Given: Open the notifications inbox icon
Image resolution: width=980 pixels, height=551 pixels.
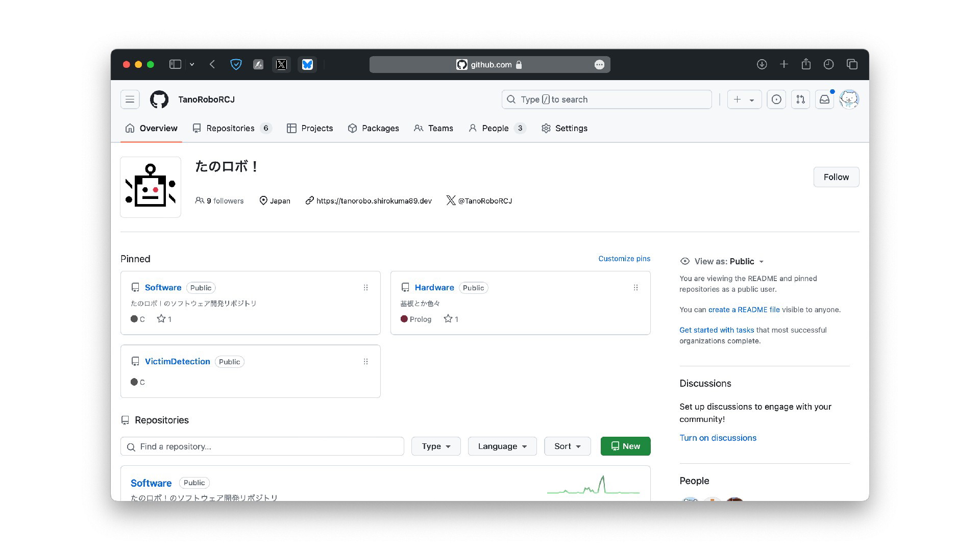Looking at the screenshot, I should (x=824, y=99).
